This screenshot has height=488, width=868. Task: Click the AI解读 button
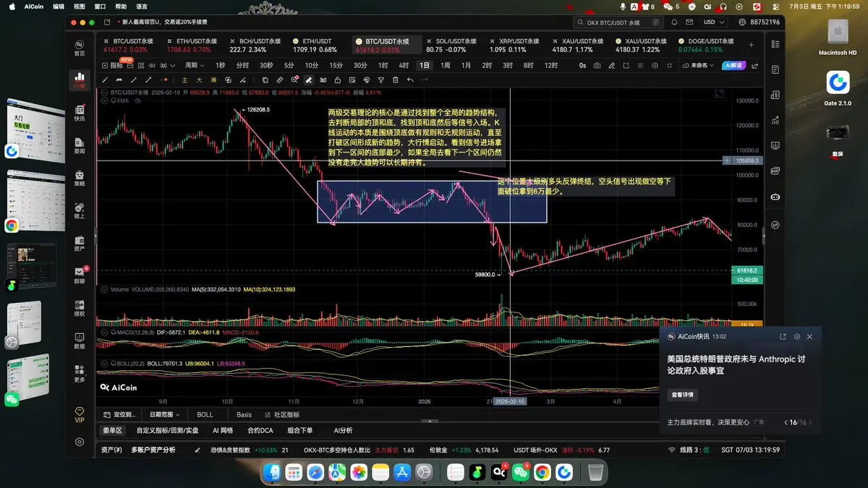pos(733,65)
